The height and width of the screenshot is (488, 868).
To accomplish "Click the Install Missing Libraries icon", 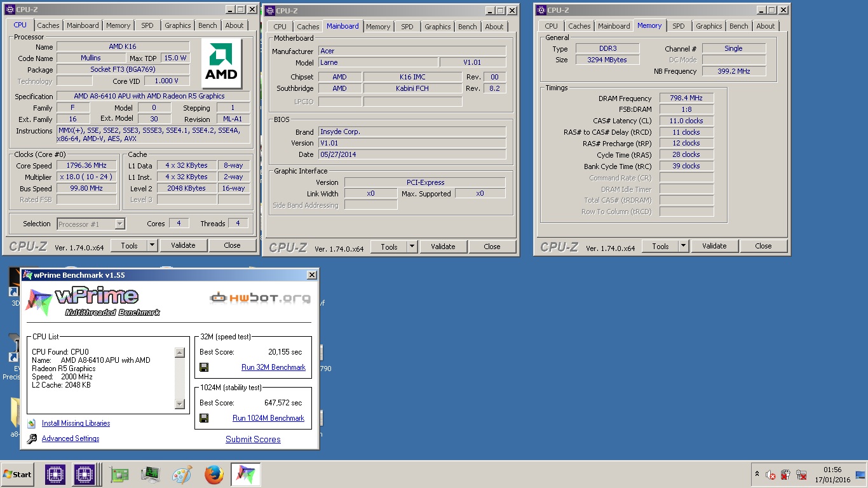I will (32, 423).
